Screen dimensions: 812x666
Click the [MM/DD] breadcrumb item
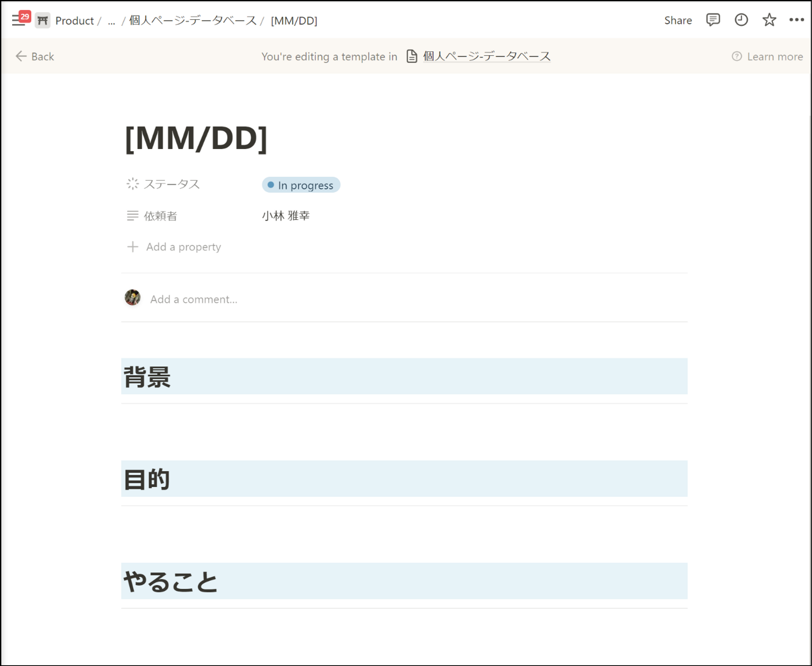click(294, 21)
